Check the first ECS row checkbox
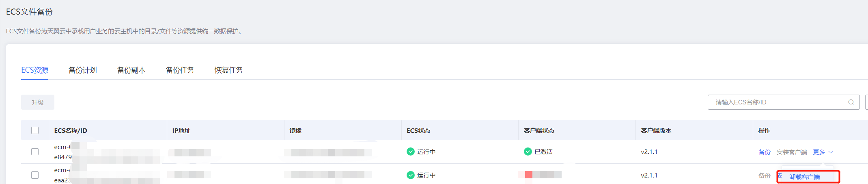Screen dimensions: 868x184 point(35,152)
